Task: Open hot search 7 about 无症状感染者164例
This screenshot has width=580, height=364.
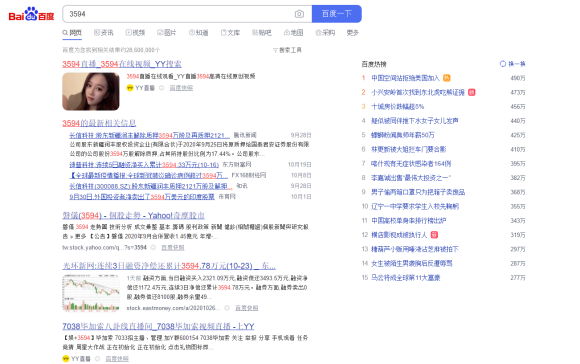Action: click(x=411, y=164)
